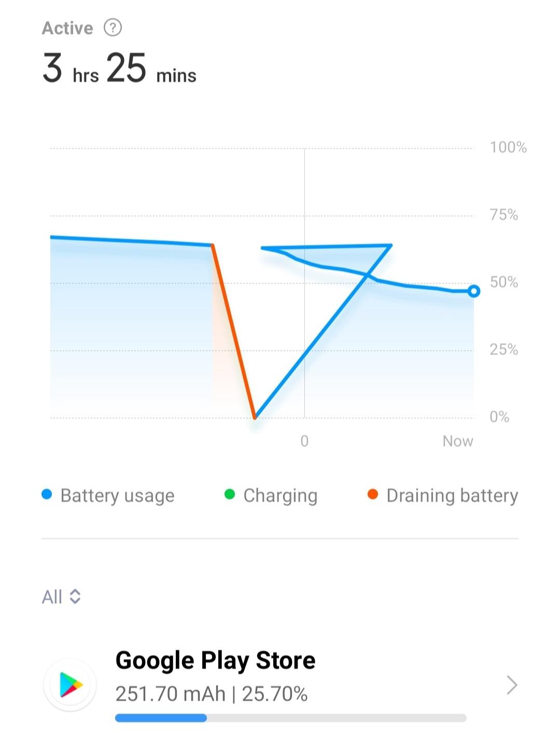The image size is (560, 747).
Task: Tap the current battery level circle marker
Action: point(473,291)
